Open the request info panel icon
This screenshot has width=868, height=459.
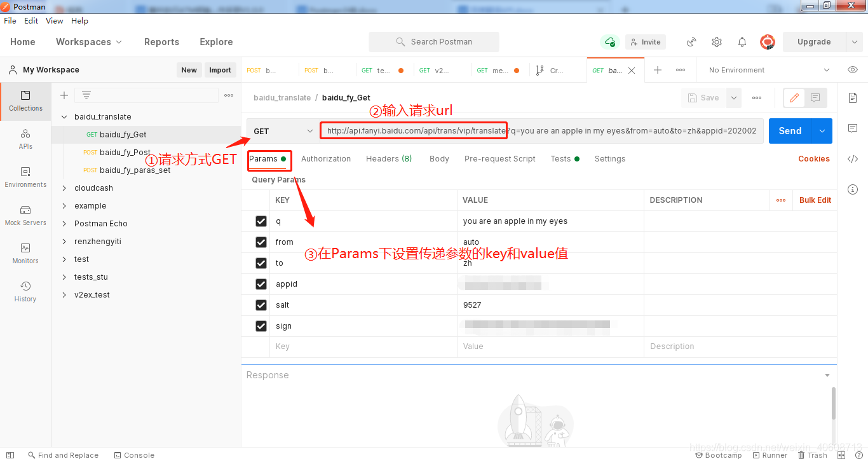[853, 189]
